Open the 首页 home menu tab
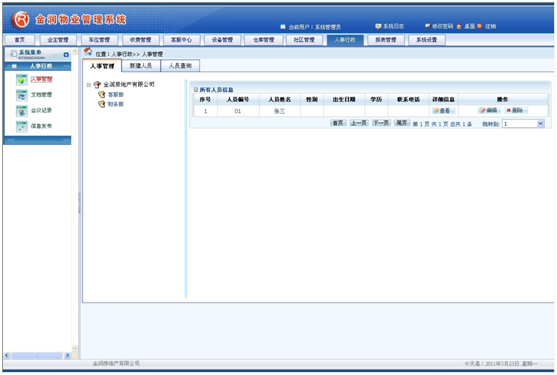The image size is (557, 375). pyautogui.click(x=20, y=40)
